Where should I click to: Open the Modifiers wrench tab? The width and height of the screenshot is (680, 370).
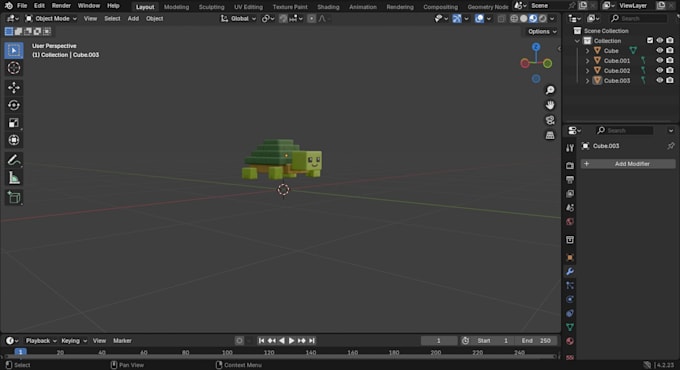(570, 272)
